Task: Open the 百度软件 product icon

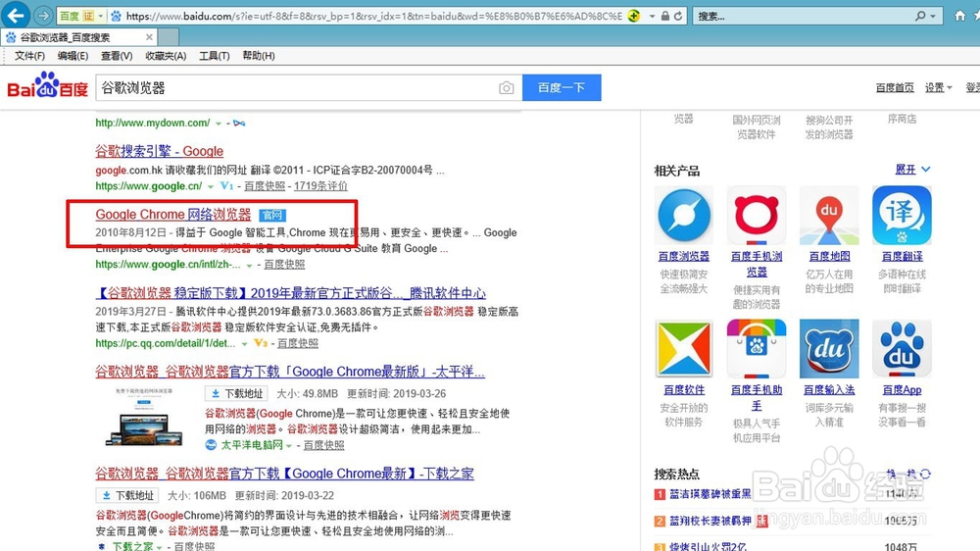Action: click(684, 348)
